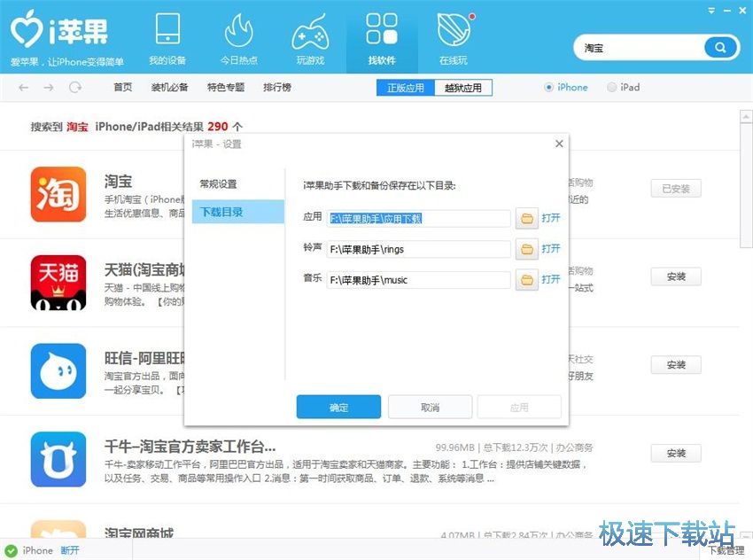This screenshot has height=560, width=753.
Task: Click 已安装 button for 淘宝
Action: (676, 188)
